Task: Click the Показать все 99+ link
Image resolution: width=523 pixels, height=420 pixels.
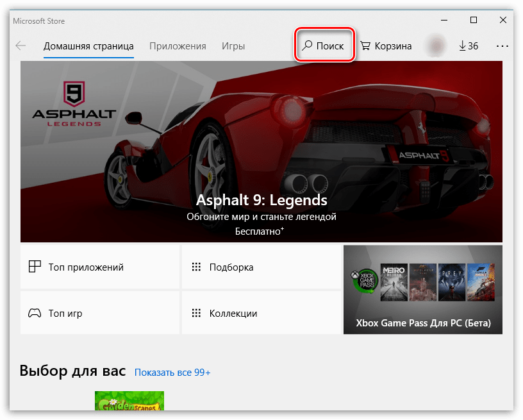Action: [172, 373]
